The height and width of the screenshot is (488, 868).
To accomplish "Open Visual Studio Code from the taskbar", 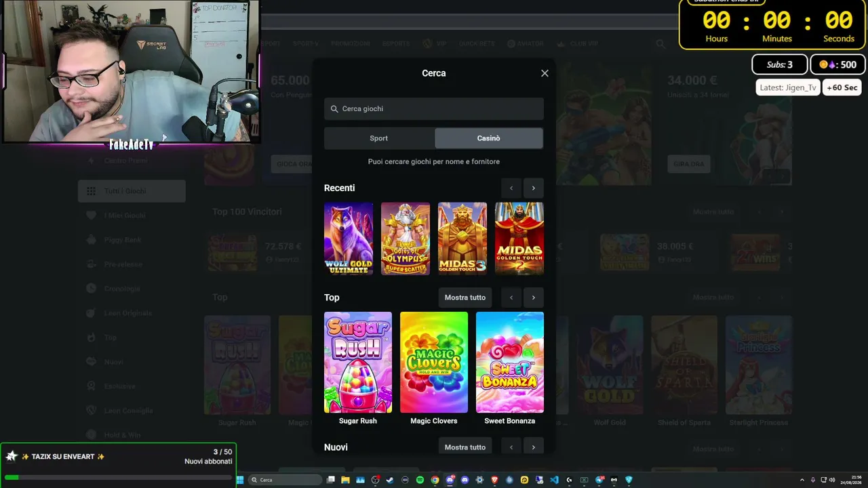I will [554, 480].
